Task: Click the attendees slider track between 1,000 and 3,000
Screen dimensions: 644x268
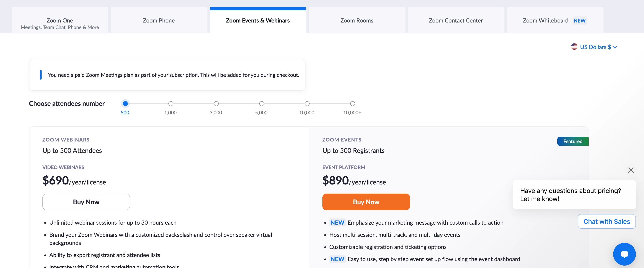Action: click(194, 103)
